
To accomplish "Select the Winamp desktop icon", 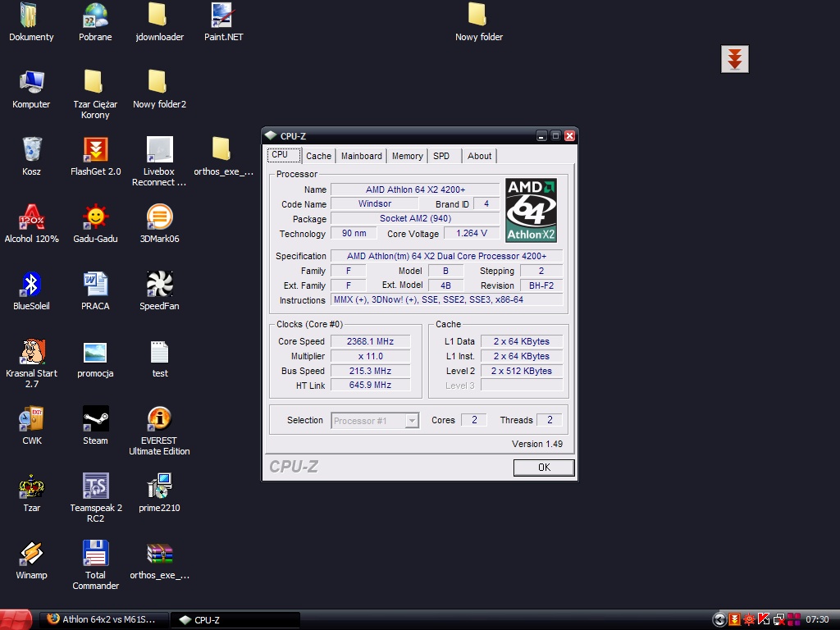I will click(x=31, y=554).
